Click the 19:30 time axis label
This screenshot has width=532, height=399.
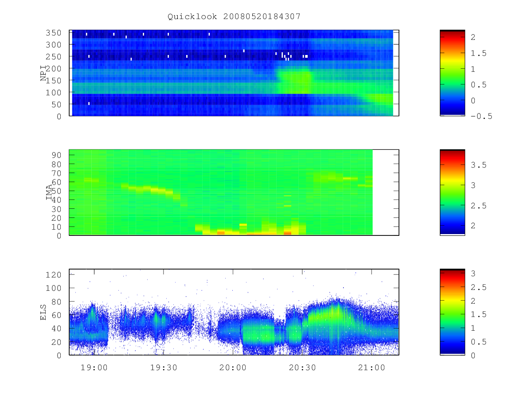tap(164, 368)
